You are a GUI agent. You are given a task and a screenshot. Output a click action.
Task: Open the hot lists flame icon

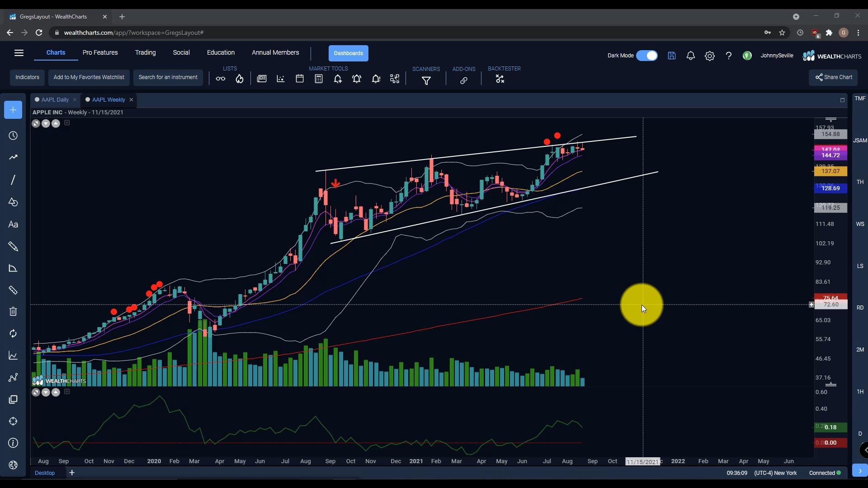(x=240, y=79)
